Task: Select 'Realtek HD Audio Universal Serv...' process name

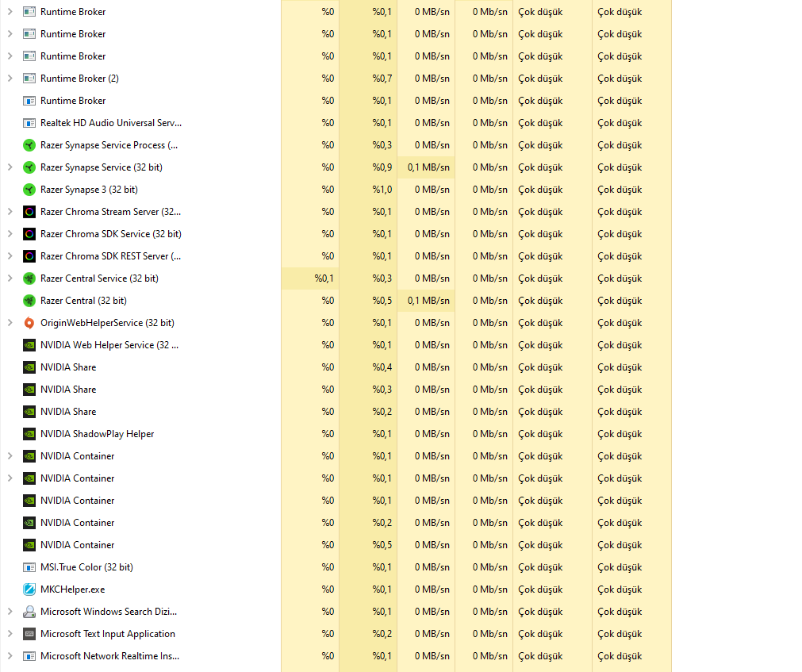Action: (x=111, y=123)
